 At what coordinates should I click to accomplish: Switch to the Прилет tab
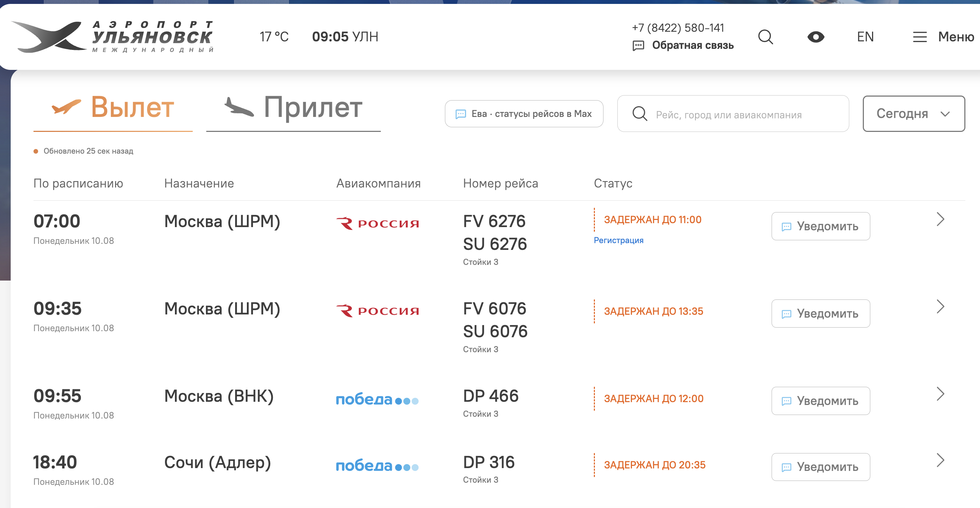(293, 110)
